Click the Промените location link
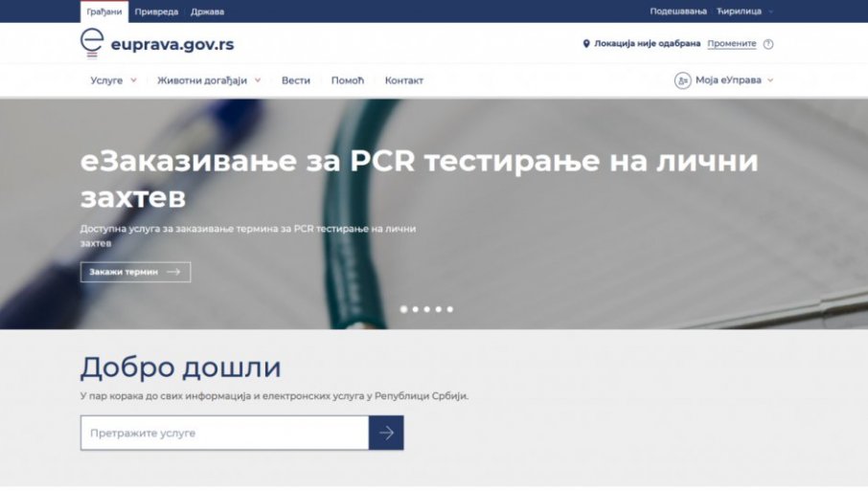This screenshot has width=868, height=491. (x=731, y=44)
